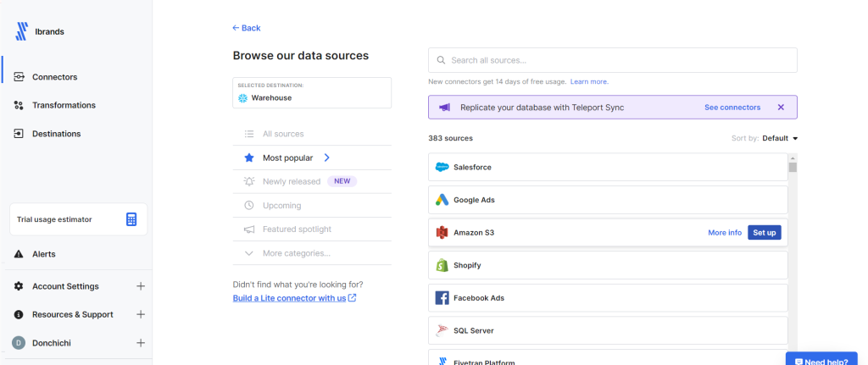Click the Facebook Ads logo icon

point(442,298)
